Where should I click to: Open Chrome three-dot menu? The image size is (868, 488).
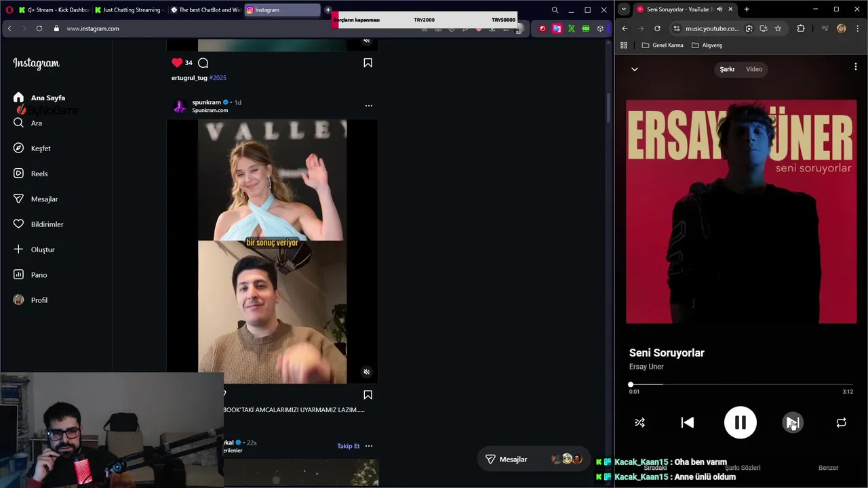click(858, 28)
